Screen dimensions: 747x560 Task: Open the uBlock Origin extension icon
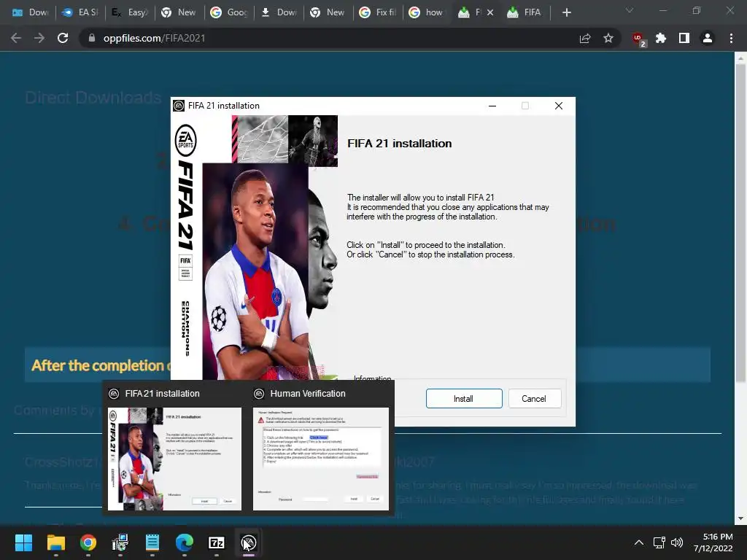click(638, 39)
